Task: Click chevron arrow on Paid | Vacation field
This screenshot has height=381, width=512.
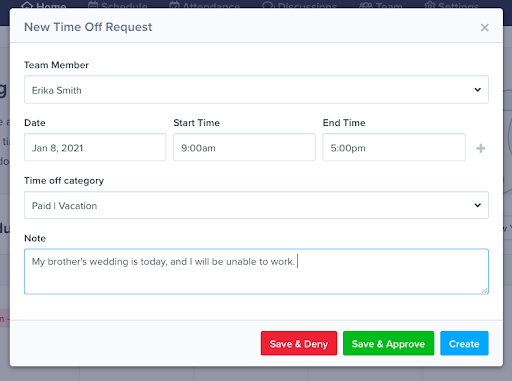Action: (x=478, y=205)
